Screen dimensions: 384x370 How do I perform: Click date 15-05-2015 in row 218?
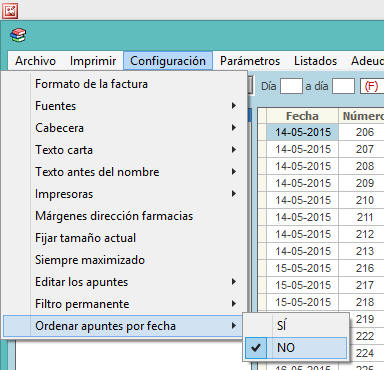(x=302, y=302)
